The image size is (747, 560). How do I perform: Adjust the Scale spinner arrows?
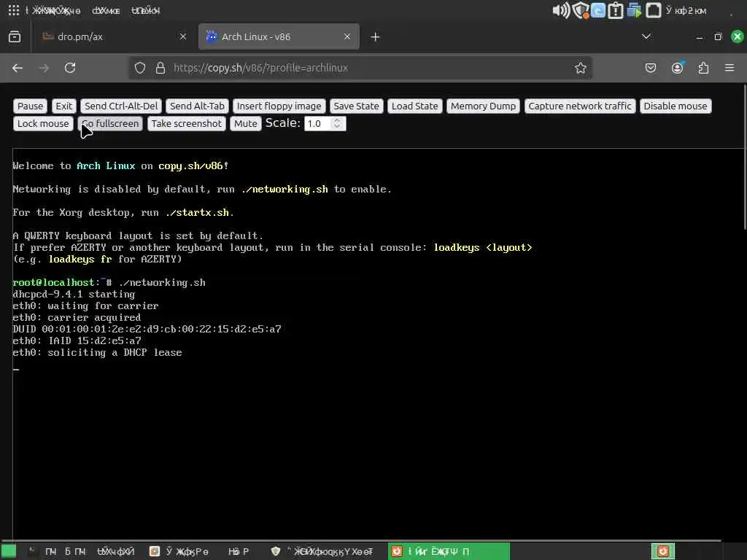coord(337,124)
